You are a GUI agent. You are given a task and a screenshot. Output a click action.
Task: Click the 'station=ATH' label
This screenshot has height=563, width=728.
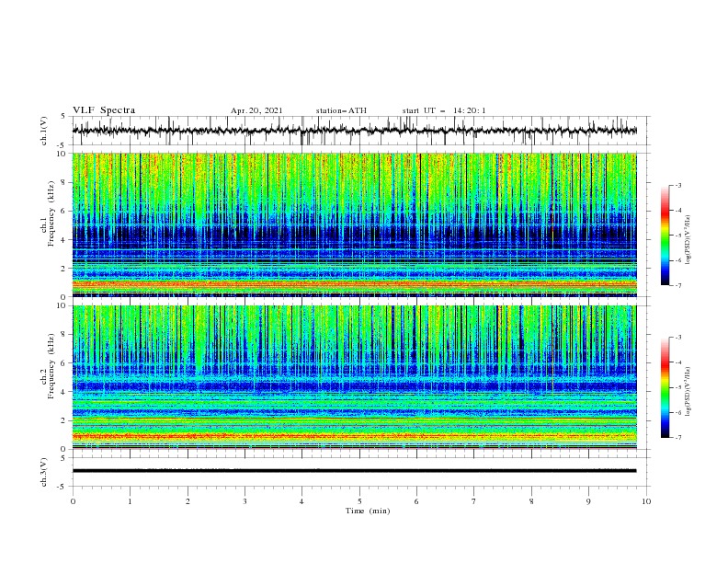(341, 110)
